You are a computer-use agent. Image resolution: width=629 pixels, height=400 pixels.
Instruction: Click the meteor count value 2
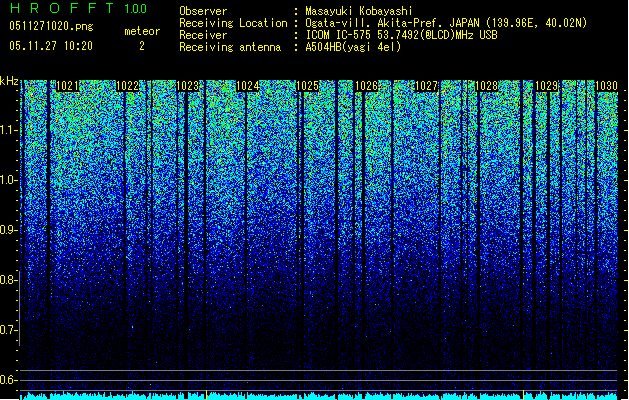pyautogui.click(x=142, y=46)
